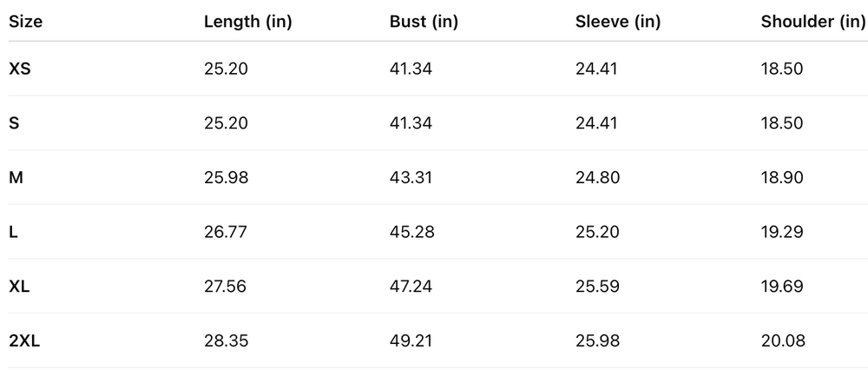The image size is (868, 370).
Task: Select the XL size row label
Action: pyautogui.click(x=19, y=287)
